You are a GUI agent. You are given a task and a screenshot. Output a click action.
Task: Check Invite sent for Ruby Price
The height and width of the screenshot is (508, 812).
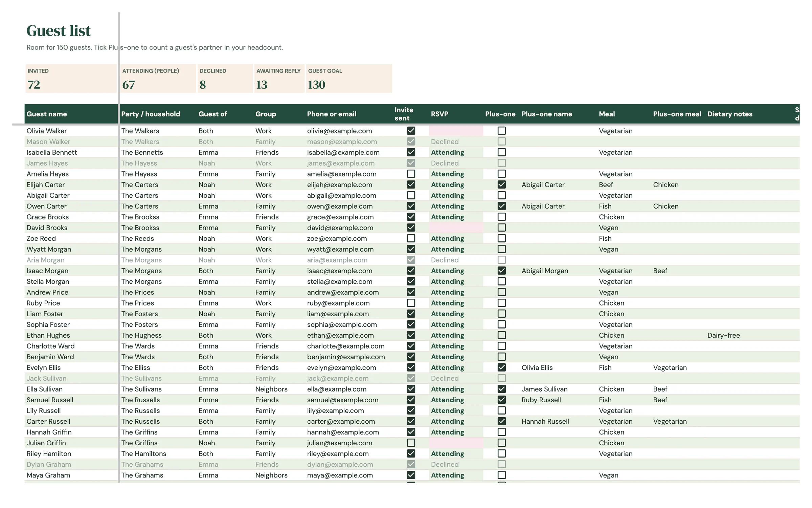pos(411,303)
